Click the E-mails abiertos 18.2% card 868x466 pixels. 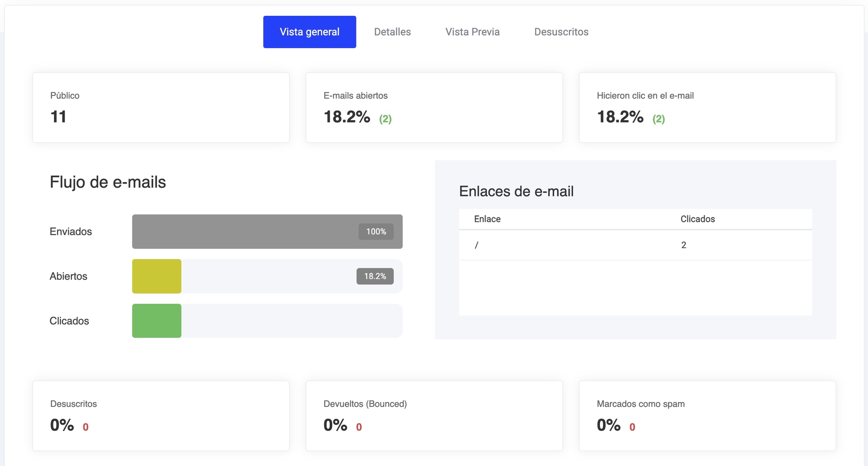pos(434,108)
